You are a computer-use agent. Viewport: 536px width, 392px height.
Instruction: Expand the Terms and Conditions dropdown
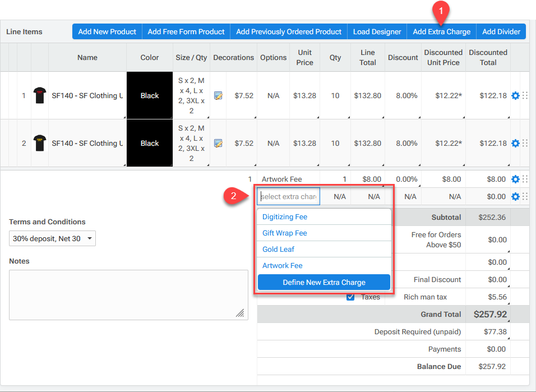tap(52, 239)
